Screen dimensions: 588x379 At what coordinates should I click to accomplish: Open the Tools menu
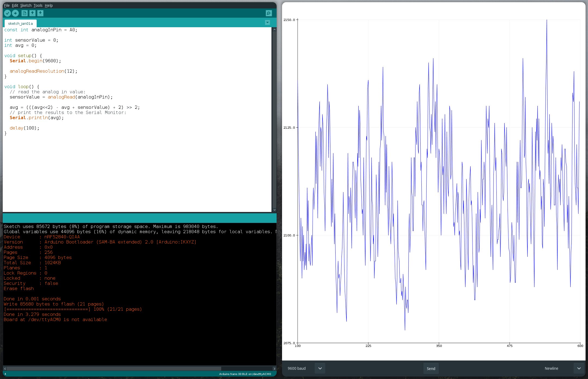pos(38,5)
